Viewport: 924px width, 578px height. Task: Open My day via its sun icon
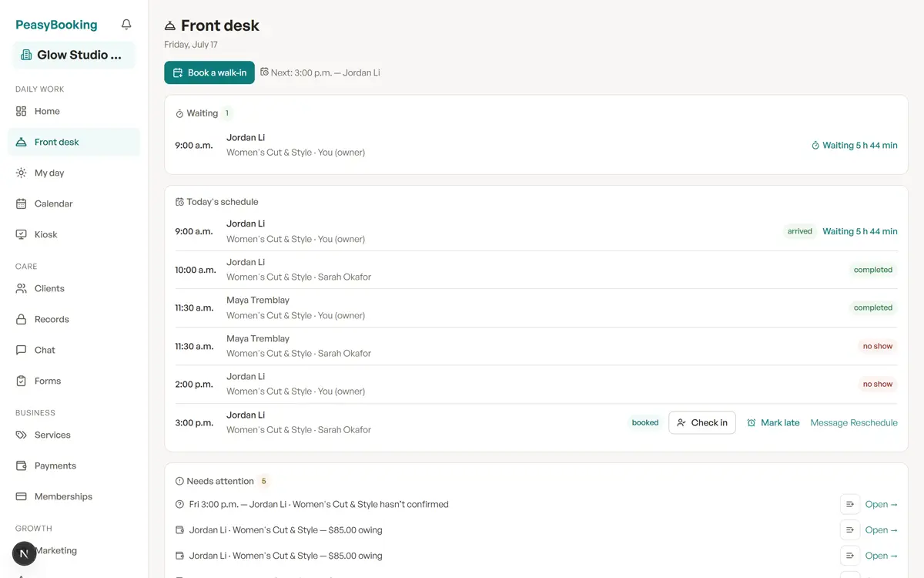(x=22, y=173)
